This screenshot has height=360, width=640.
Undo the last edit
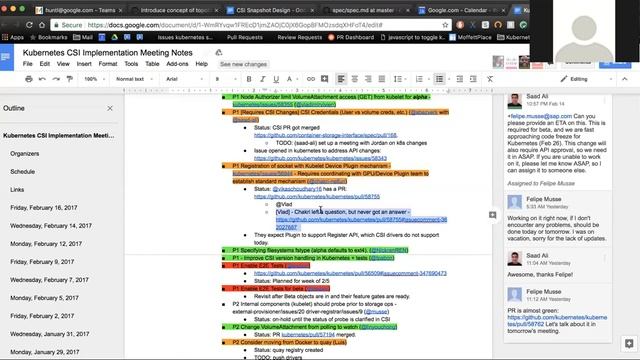click(42, 79)
